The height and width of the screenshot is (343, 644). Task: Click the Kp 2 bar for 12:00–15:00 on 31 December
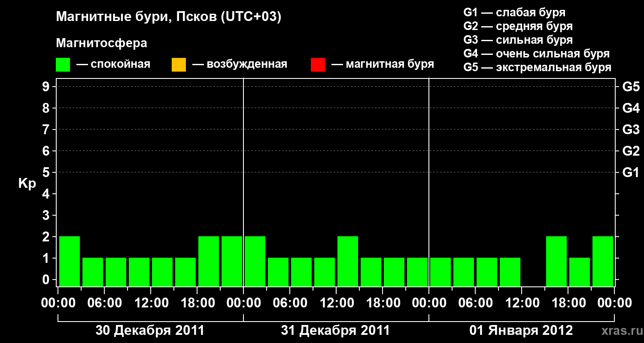[348, 261]
